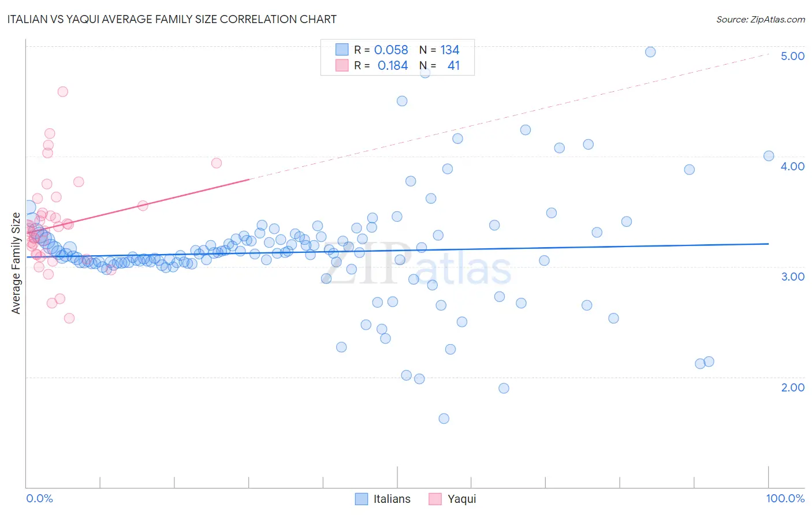The width and height of the screenshot is (812, 515).
Task: Click the 100.0% x-axis label
Action: [785, 498]
